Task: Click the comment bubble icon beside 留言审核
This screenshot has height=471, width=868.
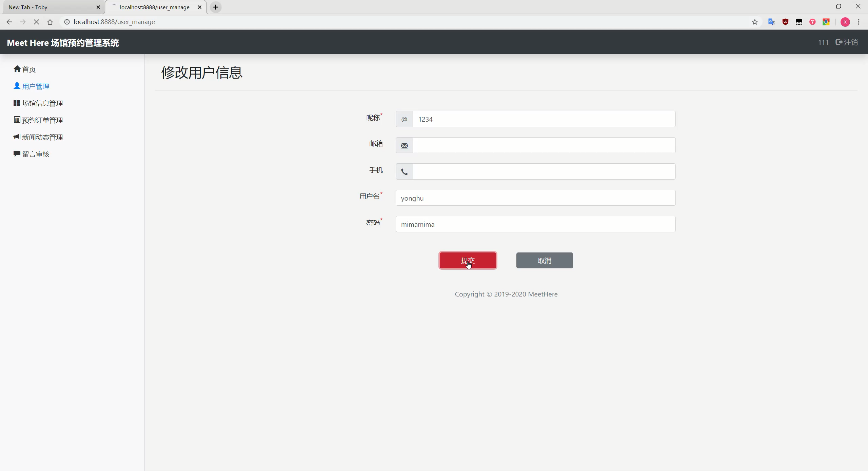Action: coord(17,153)
